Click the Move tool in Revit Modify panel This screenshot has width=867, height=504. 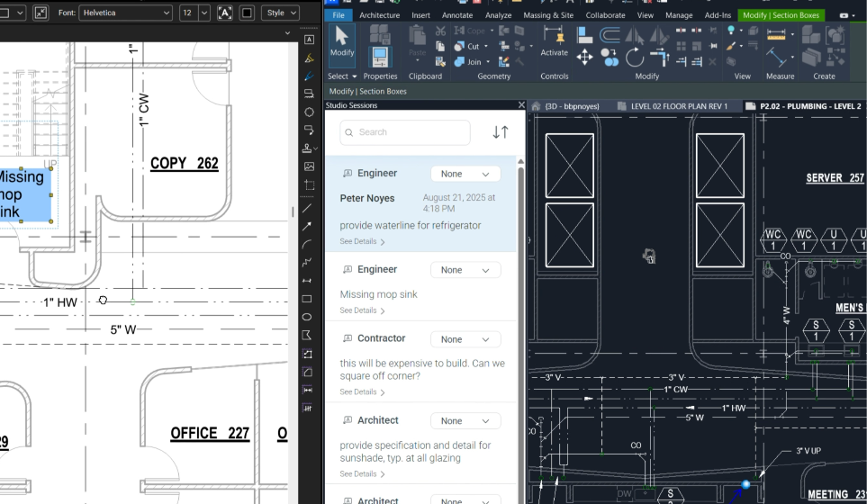(x=584, y=57)
